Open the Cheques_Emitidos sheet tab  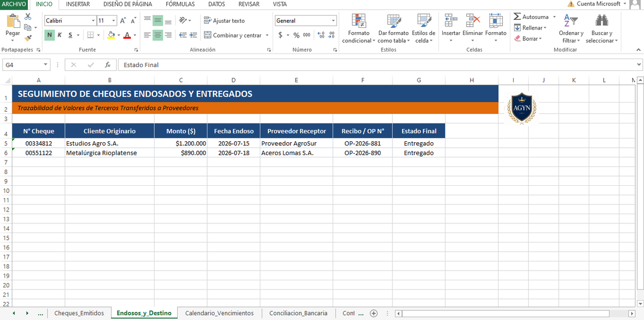coord(79,313)
